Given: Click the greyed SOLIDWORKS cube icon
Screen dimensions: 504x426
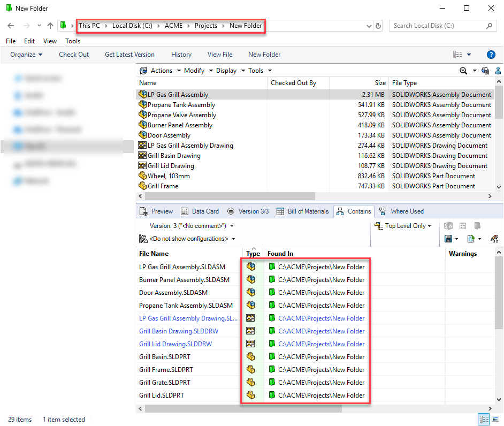Looking at the screenshot, I should (x=448, y=226).
